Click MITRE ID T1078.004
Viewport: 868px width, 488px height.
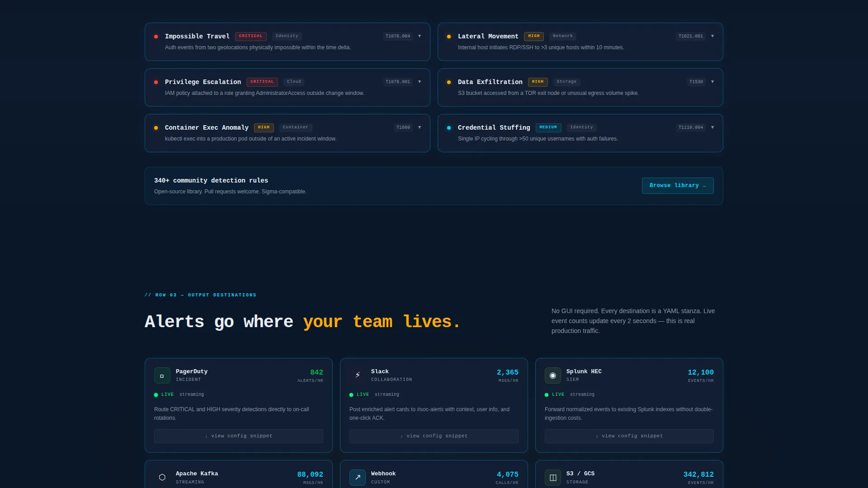coord(398,36)
